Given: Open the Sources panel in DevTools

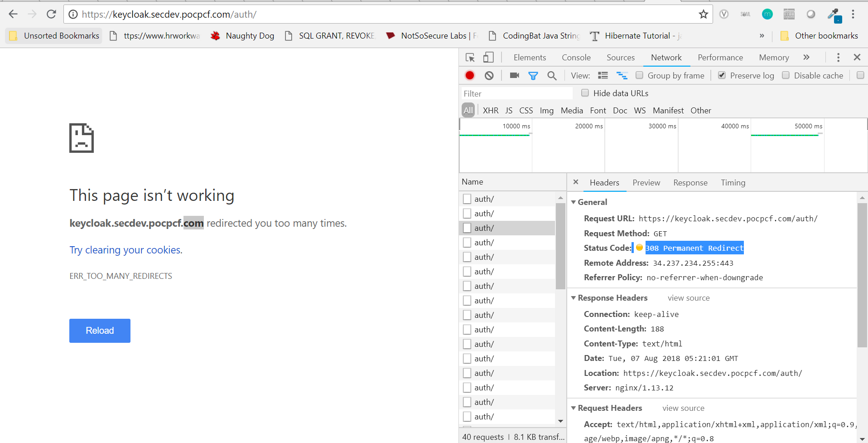Looking at the screenshot, I should click(x=620, y=57).
